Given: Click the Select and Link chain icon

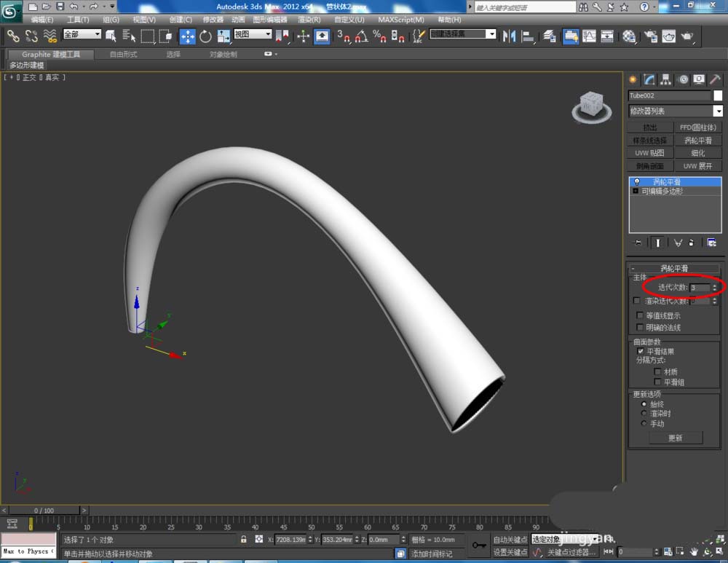Looking at the screenshot, I should point(13,36).
